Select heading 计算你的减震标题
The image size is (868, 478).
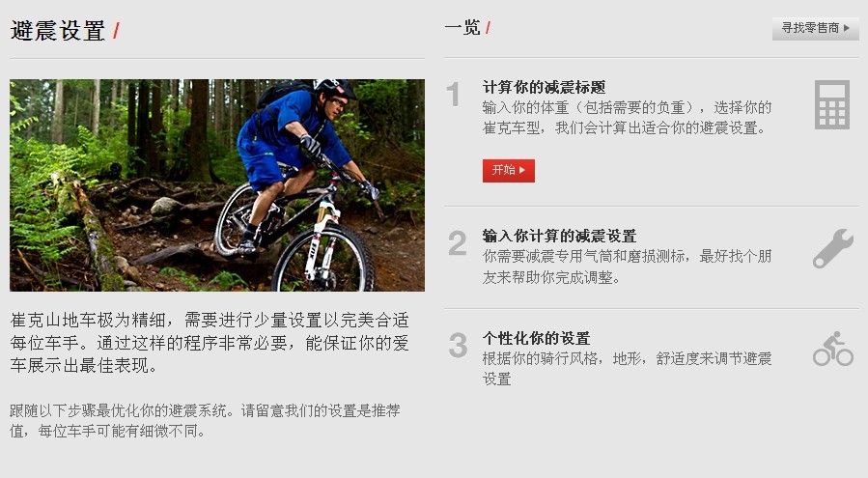click(544, 88)
